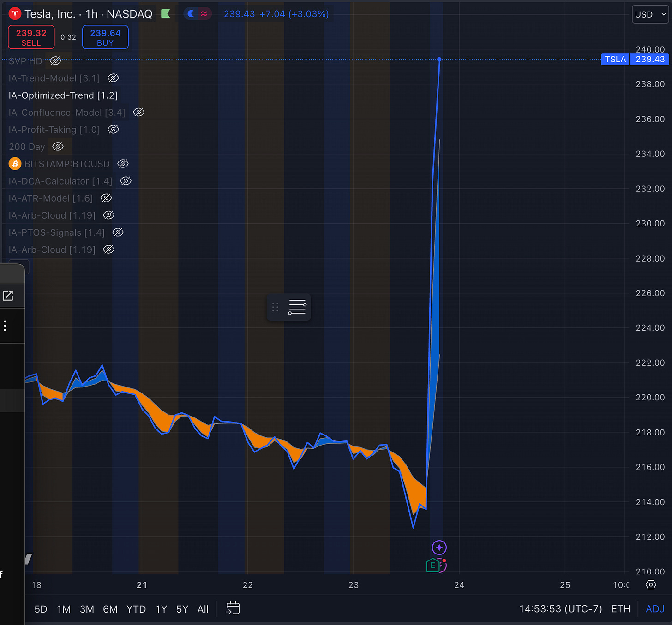Click the 239.43 +7.04 (+3.03%) change text

click(276, 14)
